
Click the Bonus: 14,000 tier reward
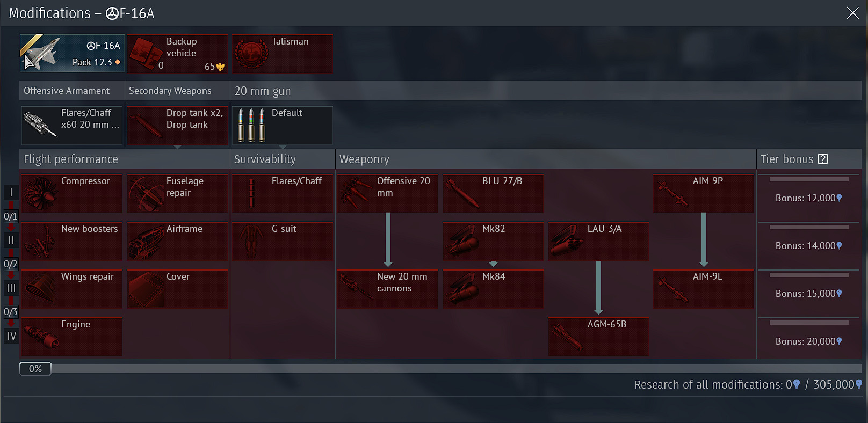tap(808, 246)
